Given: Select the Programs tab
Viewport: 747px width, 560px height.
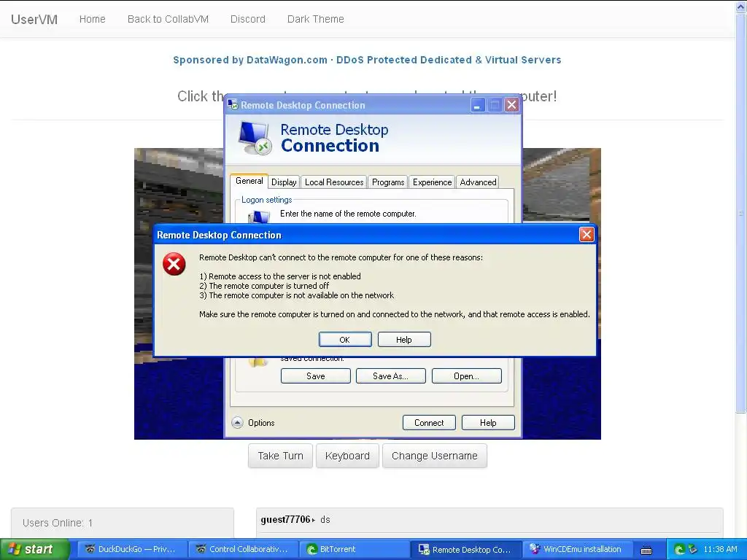Looking at the screenshot, I should coord(388,182).
